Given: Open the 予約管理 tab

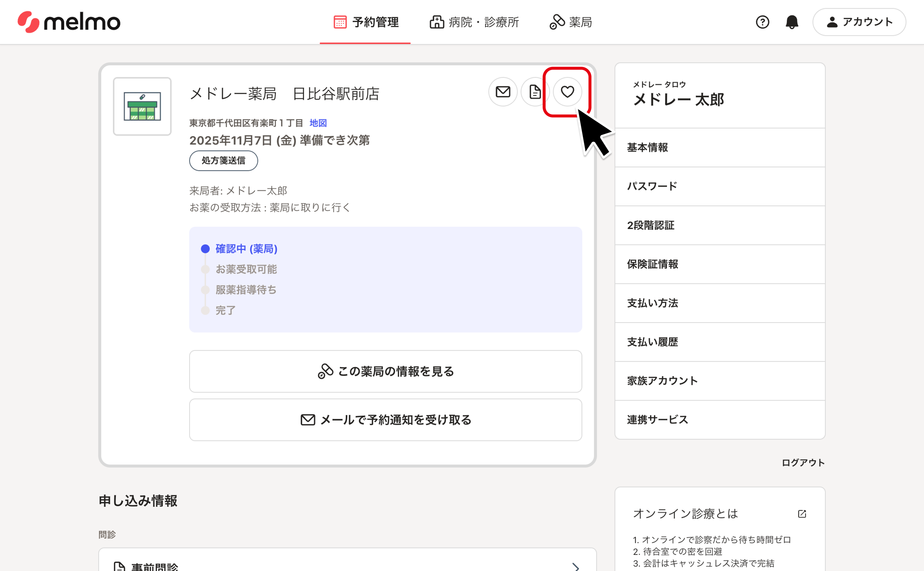Looking at the screenshot, I should 365,22.
